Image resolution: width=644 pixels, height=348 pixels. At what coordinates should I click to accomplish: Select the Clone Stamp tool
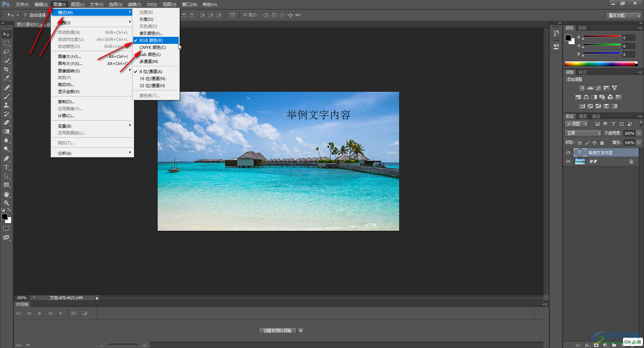tap(6, 105)
